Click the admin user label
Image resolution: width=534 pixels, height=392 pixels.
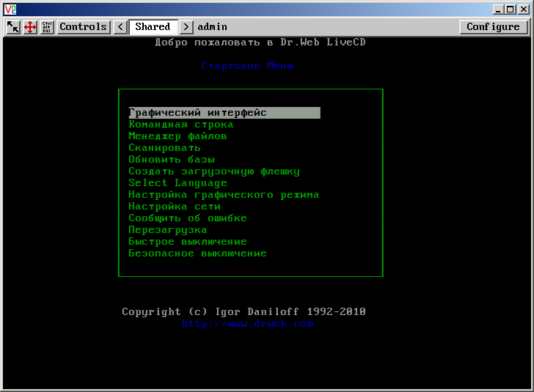click(212, 27)
